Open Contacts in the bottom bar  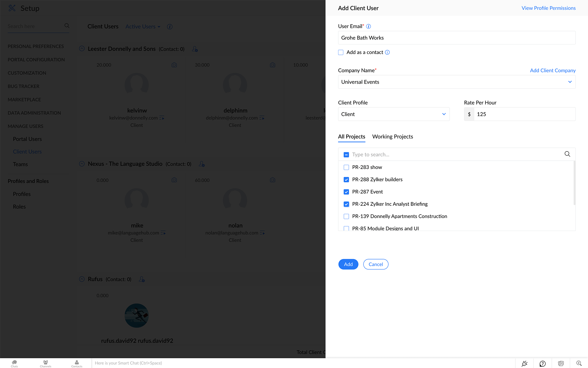[x=77, y=363]
